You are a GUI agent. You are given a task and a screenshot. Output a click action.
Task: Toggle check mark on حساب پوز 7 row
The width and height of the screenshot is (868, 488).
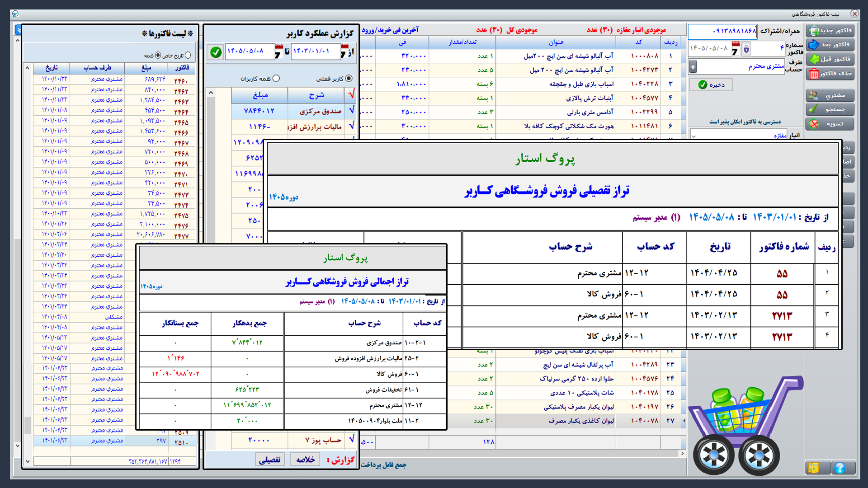tap(351, 439)
